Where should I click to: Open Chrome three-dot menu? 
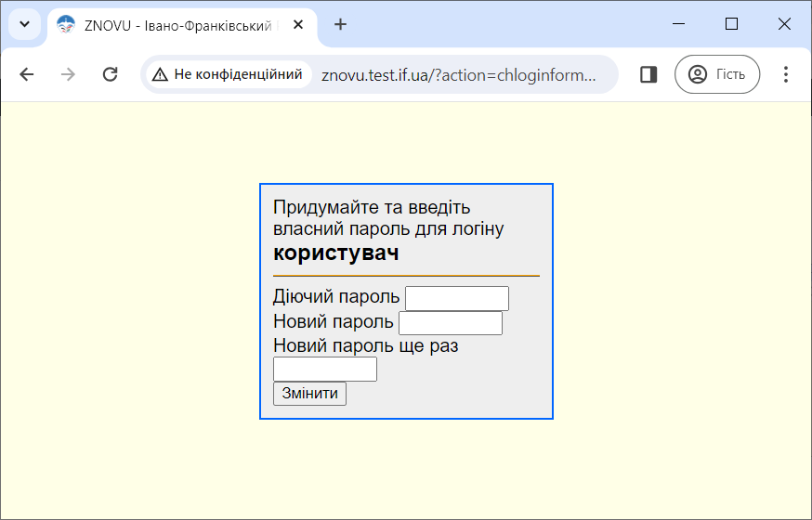(785, 74)
